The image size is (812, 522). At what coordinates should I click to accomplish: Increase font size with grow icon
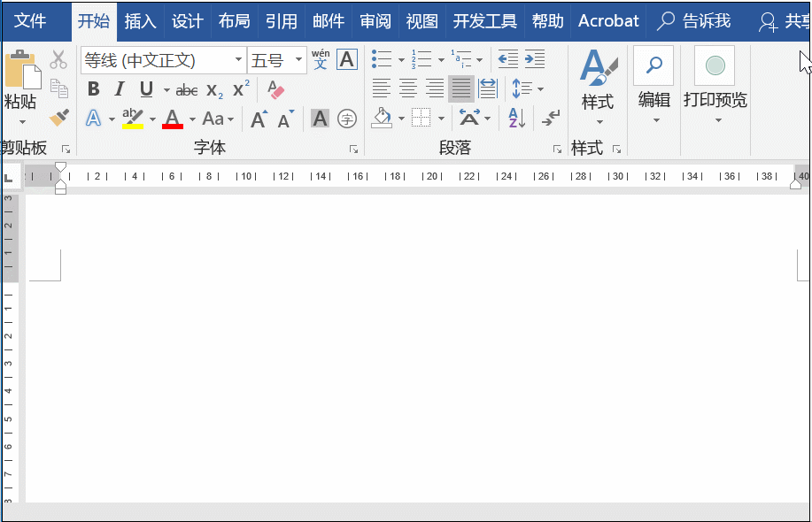click(x=259, y=119)
